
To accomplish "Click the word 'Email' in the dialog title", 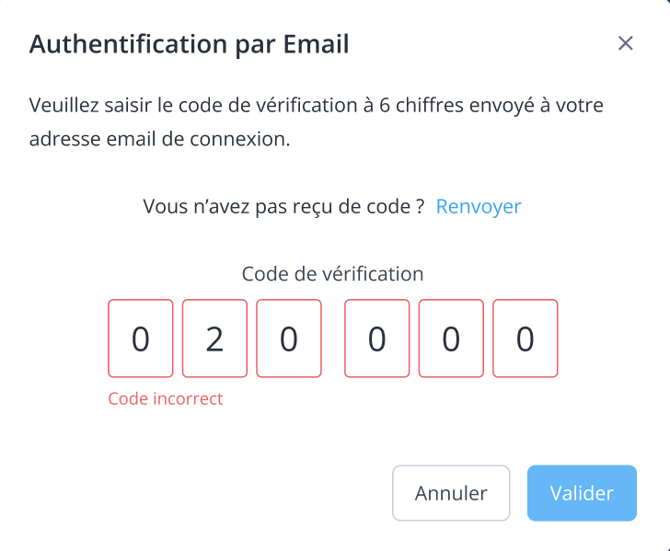I will [x=318, y=44].
